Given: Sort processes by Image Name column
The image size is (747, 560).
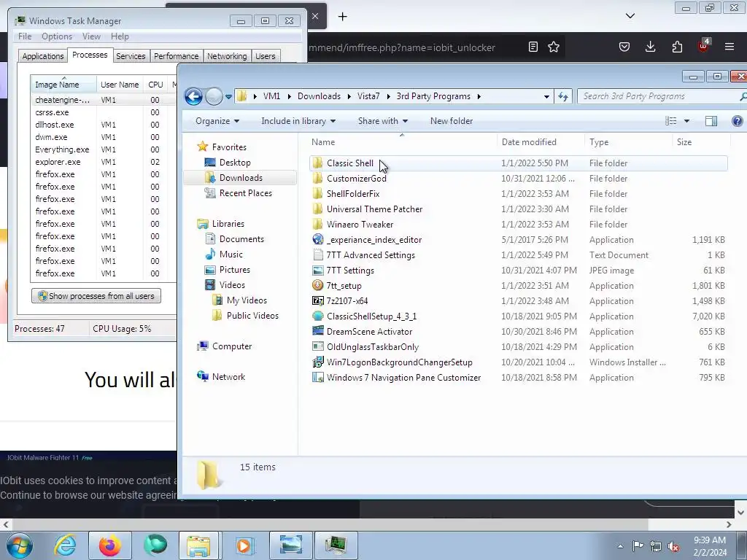Looking at the screenshot, I should tap(63, 85).
